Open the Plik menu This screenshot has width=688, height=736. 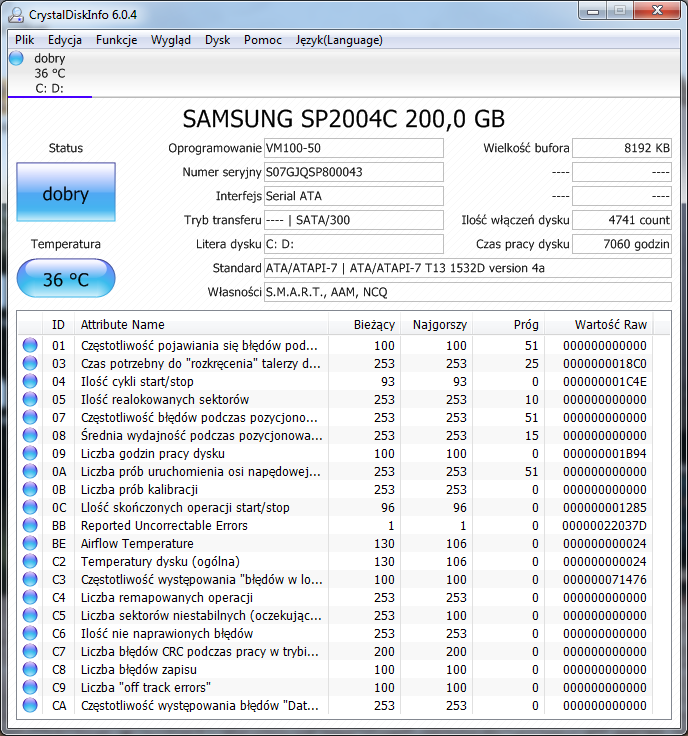[24, 40]
